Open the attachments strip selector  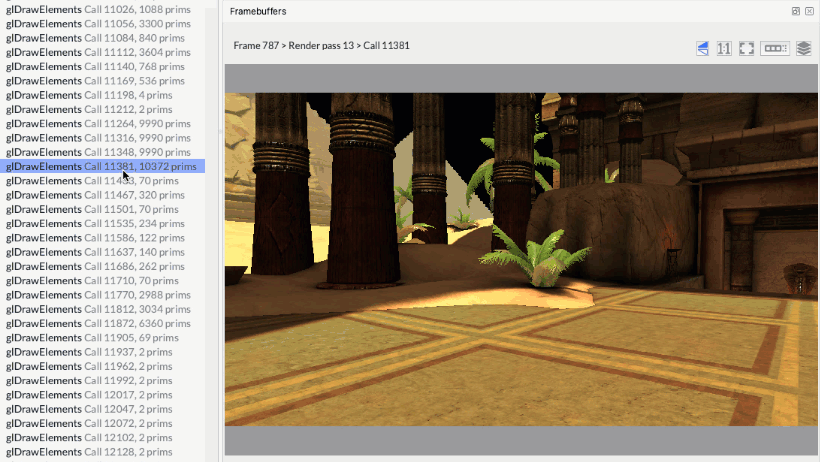coord(775,49)
